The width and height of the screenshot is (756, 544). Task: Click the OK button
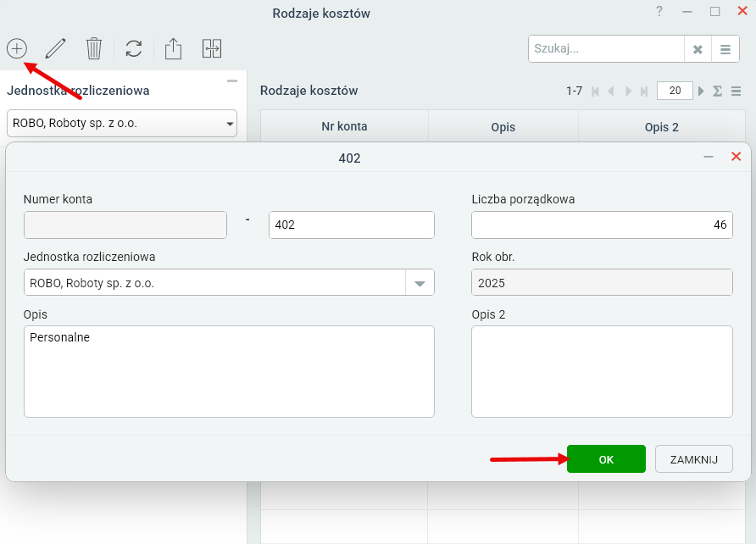(606, 459)
